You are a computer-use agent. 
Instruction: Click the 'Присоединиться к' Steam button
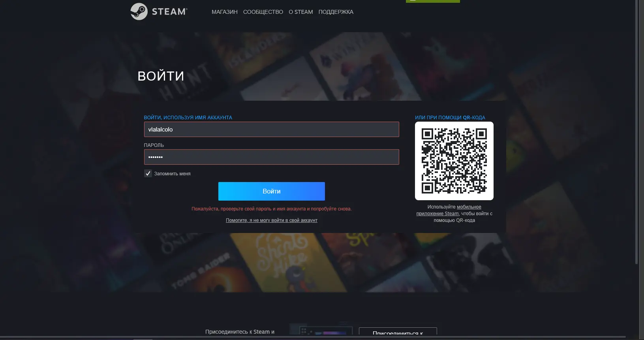pyautogui.click(x=398, y=332)
